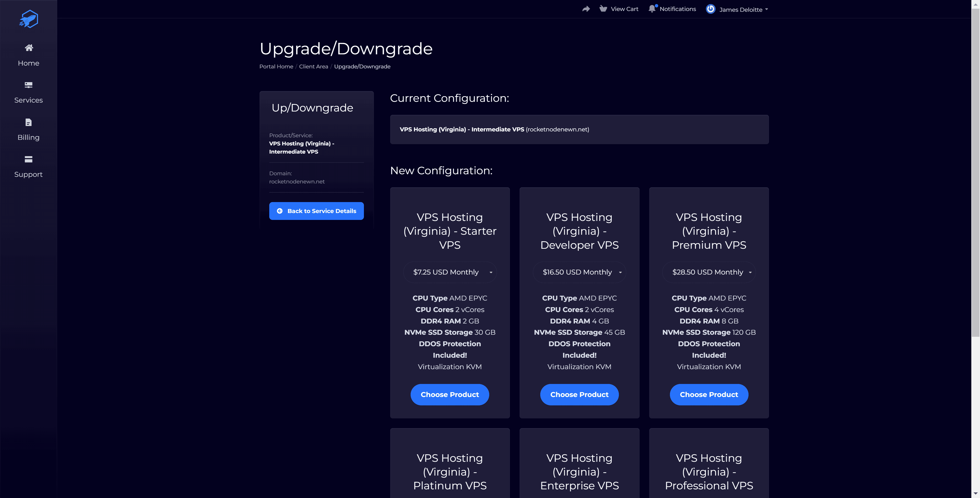Click the share arrow icon in header

[586, 9]
